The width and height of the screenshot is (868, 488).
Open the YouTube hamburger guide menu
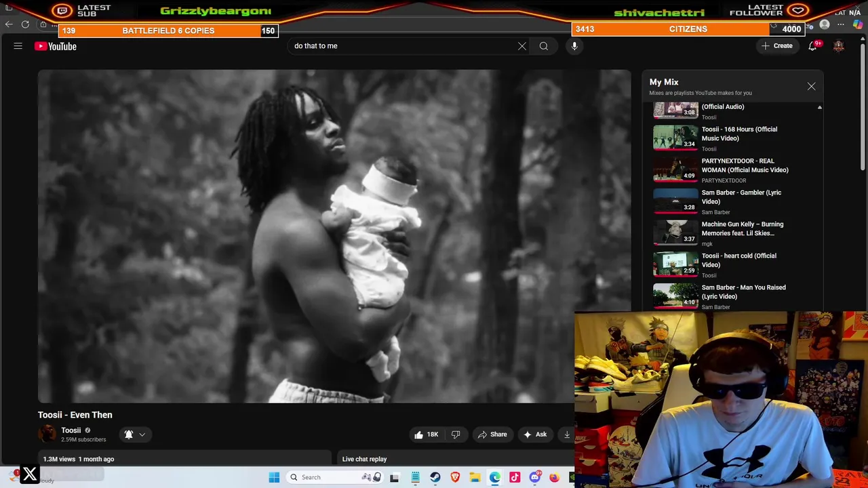tap(18, 46)
